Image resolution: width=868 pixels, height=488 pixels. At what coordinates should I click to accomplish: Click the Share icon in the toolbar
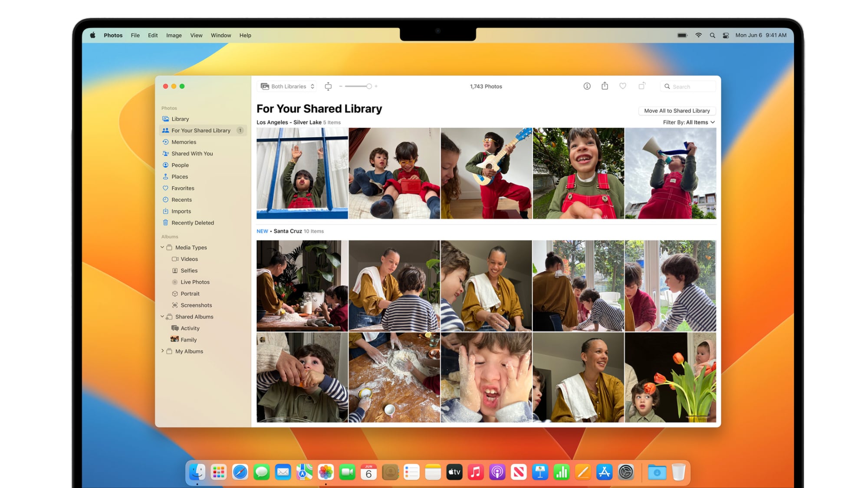coord(605,86)
